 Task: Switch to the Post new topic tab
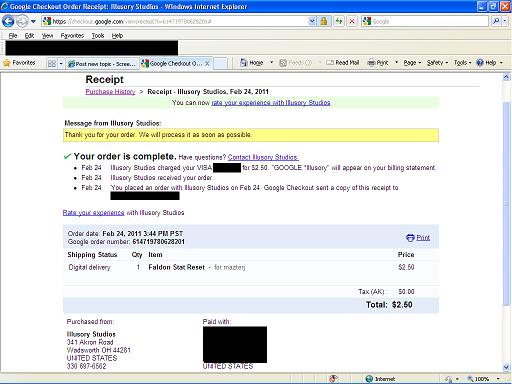pyautogui.click(x=102, y=64)
